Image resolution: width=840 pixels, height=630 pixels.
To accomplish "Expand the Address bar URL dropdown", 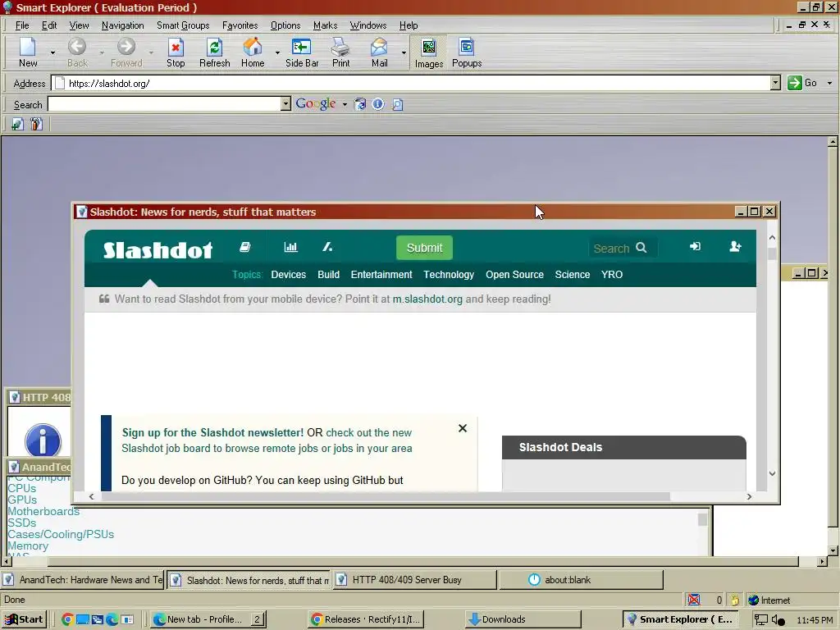I will pyautogui.click(x=775, y=83).
